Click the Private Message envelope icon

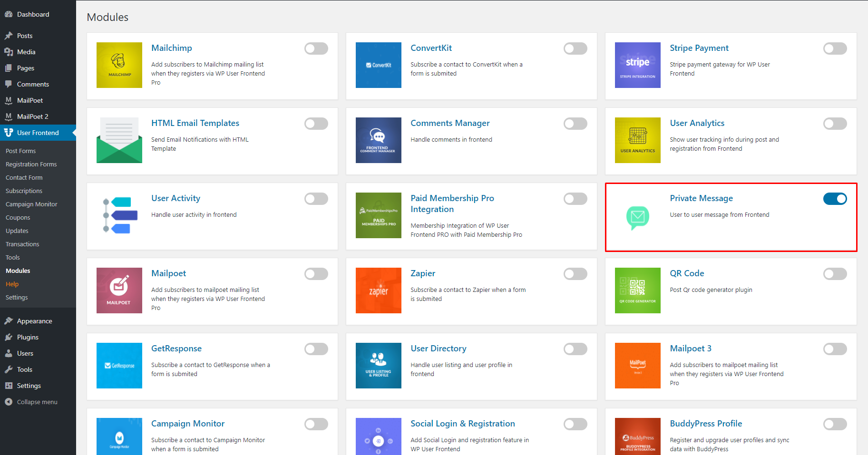click(637, 217)
